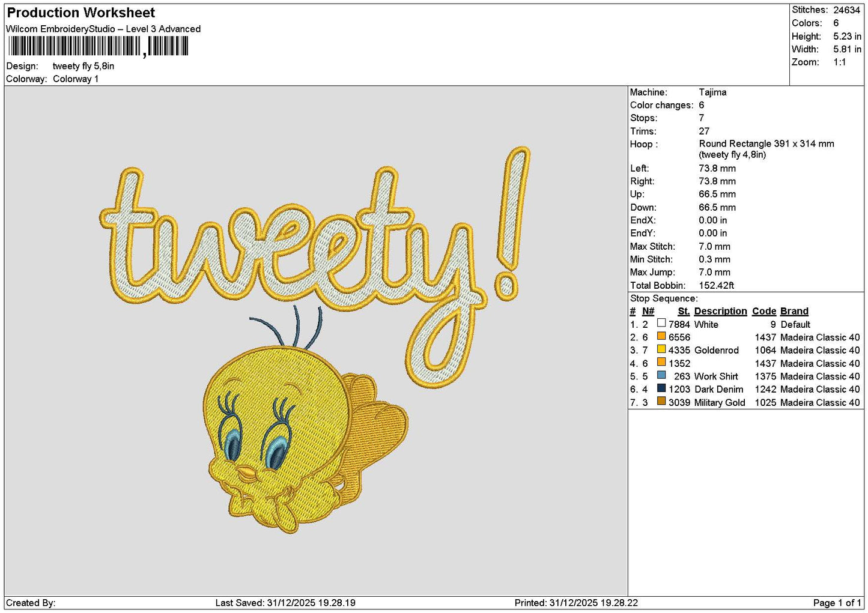Click code 1242 in the Dark Denim row

(765, 389)
